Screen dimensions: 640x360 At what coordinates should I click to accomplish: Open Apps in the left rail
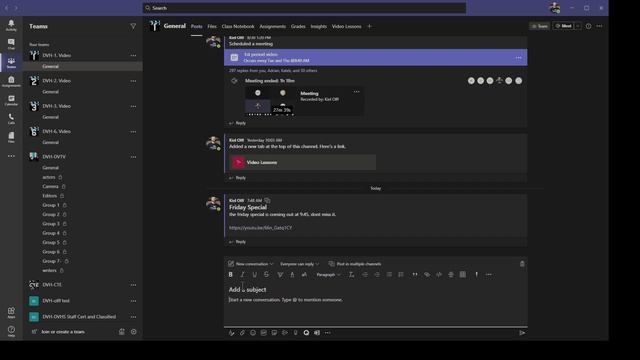coord(11,313)
